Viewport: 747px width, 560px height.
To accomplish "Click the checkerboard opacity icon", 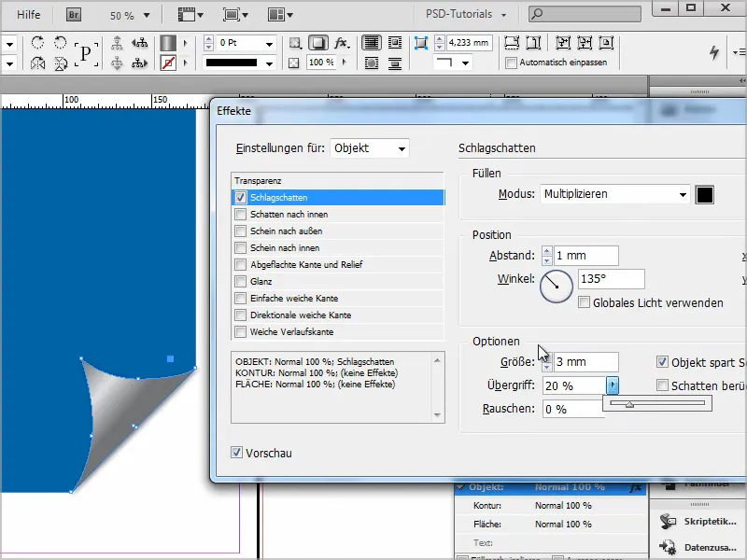I will click(294, 63).
